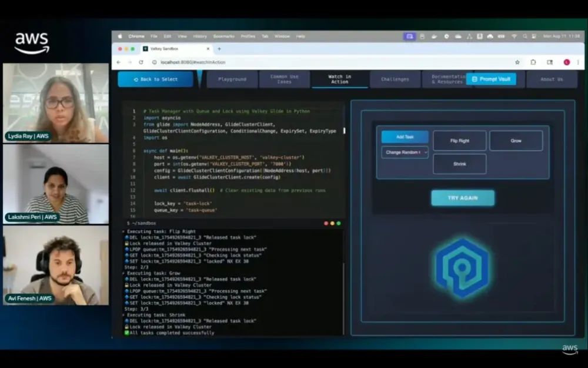588x368 pixels.
Task: Click the code line 'import asyncio'
Action: point(162,118)
